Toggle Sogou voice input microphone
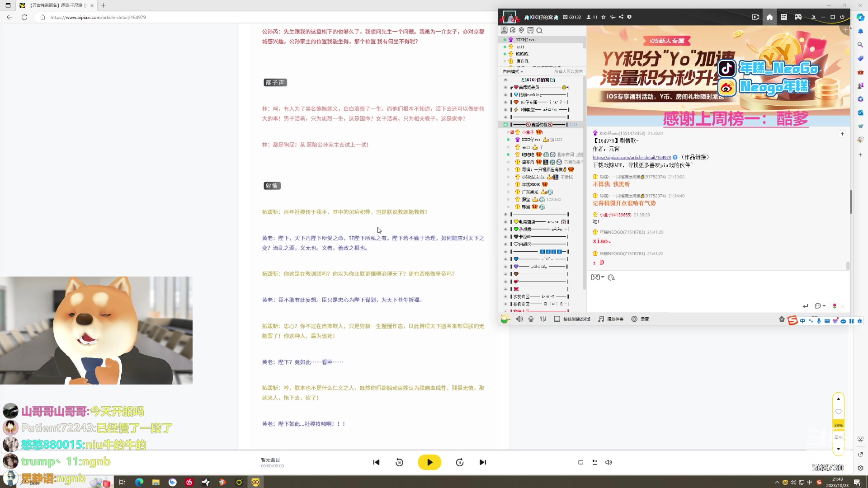The image size is (868, 488). (x=819, y=321)
